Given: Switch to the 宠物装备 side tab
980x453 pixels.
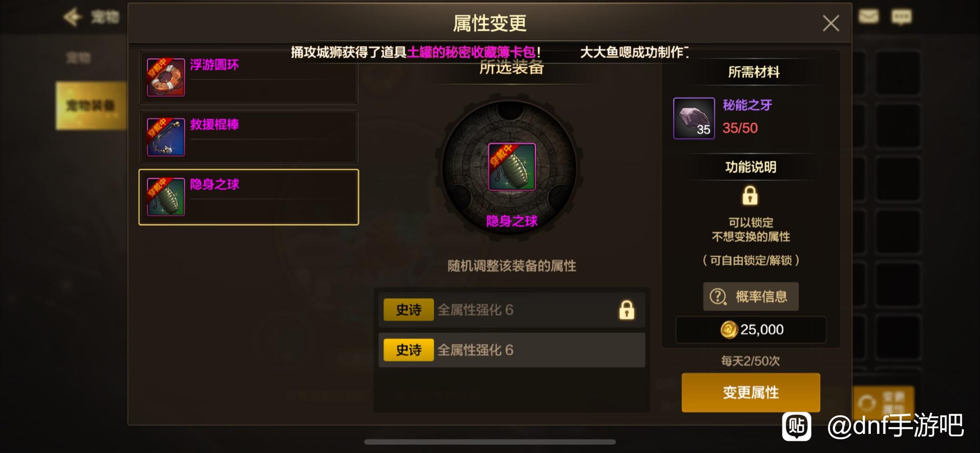Looking at the screenshot, I should (91, 105).
